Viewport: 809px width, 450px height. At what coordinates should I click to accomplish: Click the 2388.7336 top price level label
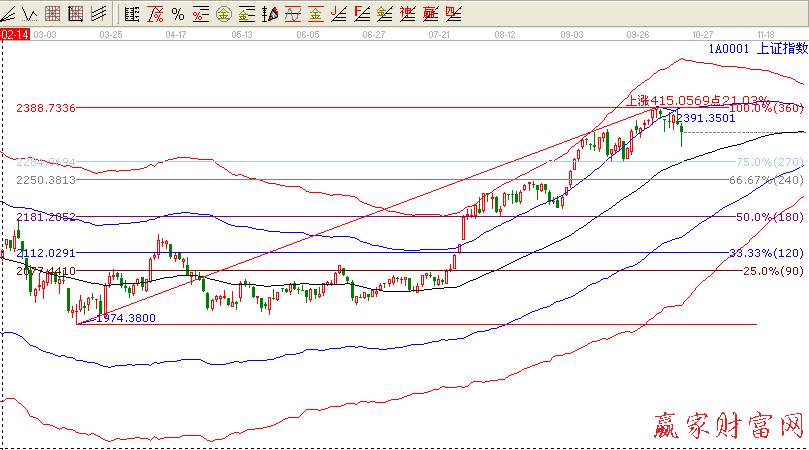tap(46, 107)
